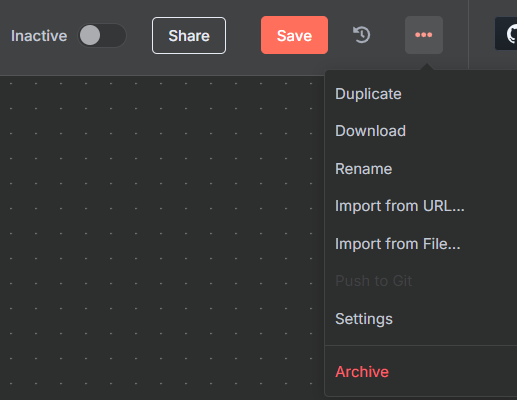The width and height of the screenshot is (517, 400).
Task: Click the three-dots more options button
Action: (424, 35)
